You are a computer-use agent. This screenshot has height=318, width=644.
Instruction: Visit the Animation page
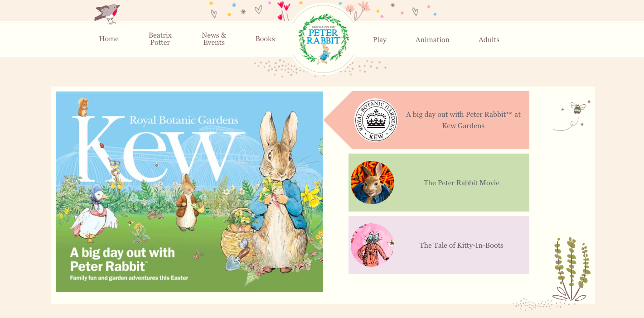432,40
